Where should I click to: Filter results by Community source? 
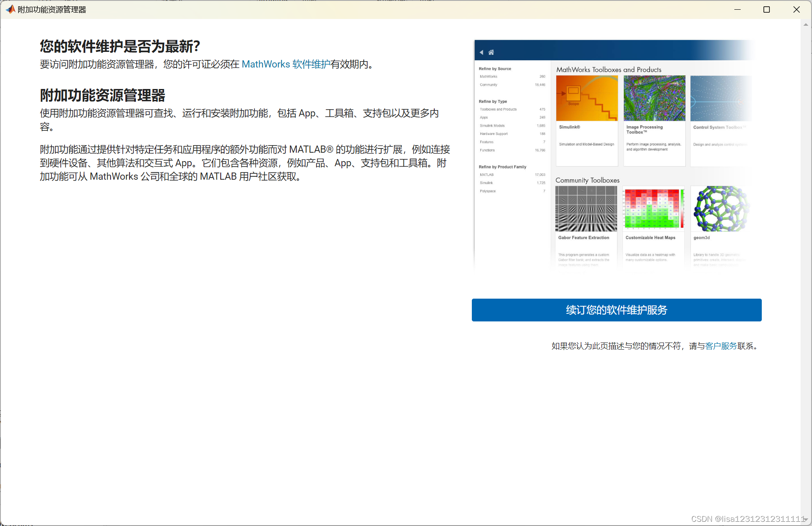point(488,84)
